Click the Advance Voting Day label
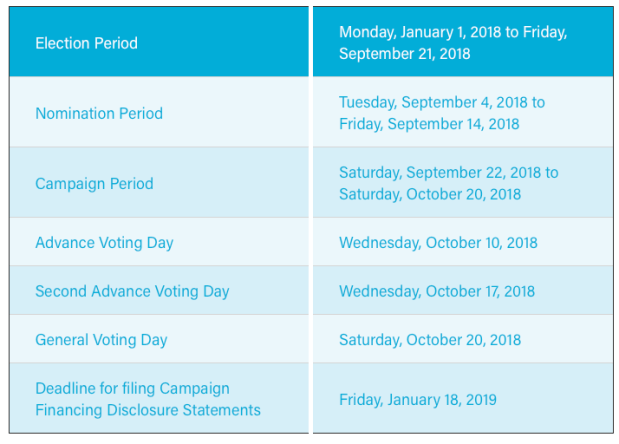This screenshot has width=619, height=444. point(104,243)
